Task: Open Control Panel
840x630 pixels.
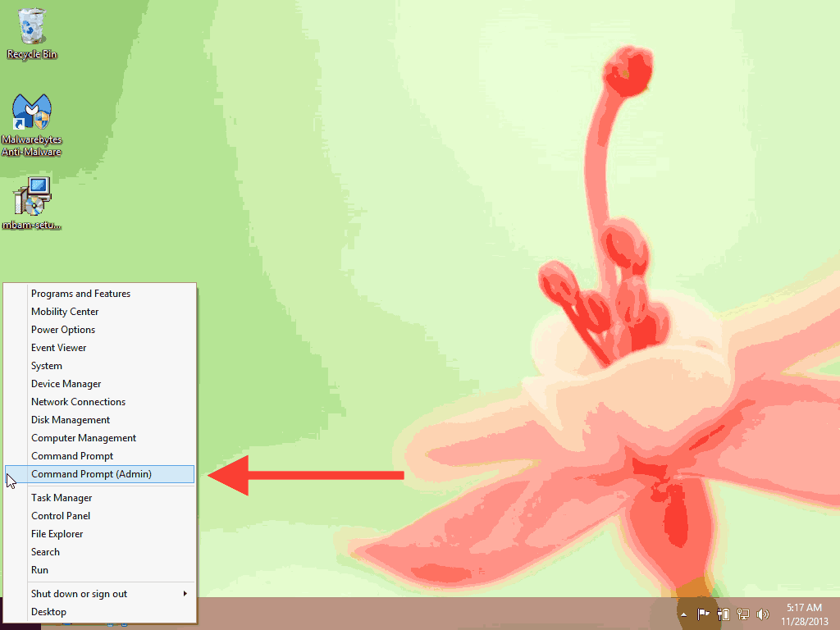Action: [99, 516]
